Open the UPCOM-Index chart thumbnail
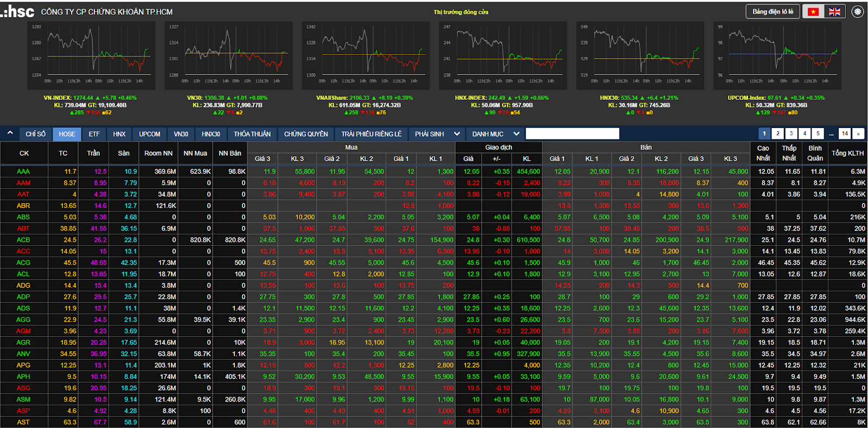The width and height of the screenshot is (868, 428). click(777, 55)
